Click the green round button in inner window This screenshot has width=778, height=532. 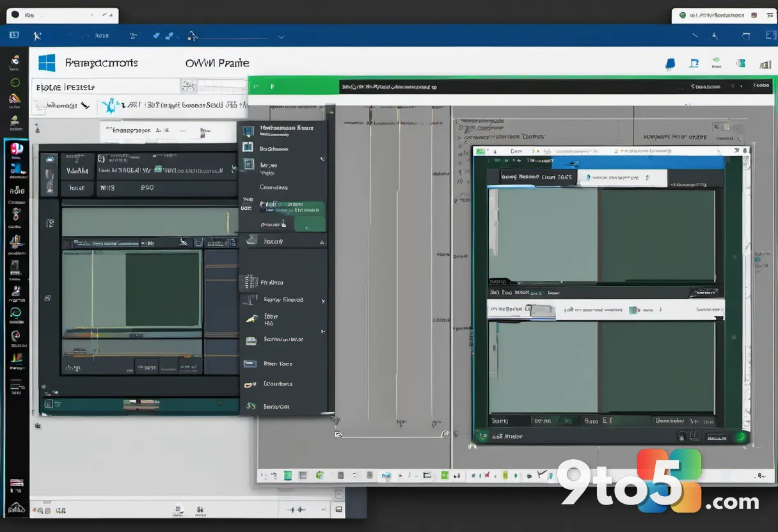click(740, 437)
